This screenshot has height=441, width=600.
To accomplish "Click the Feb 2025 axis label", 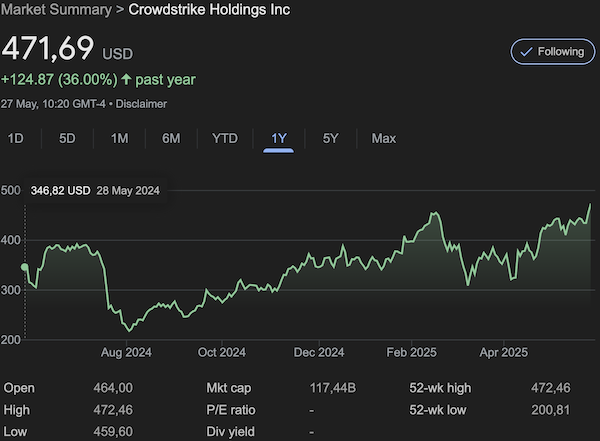I will click(411, 352).
